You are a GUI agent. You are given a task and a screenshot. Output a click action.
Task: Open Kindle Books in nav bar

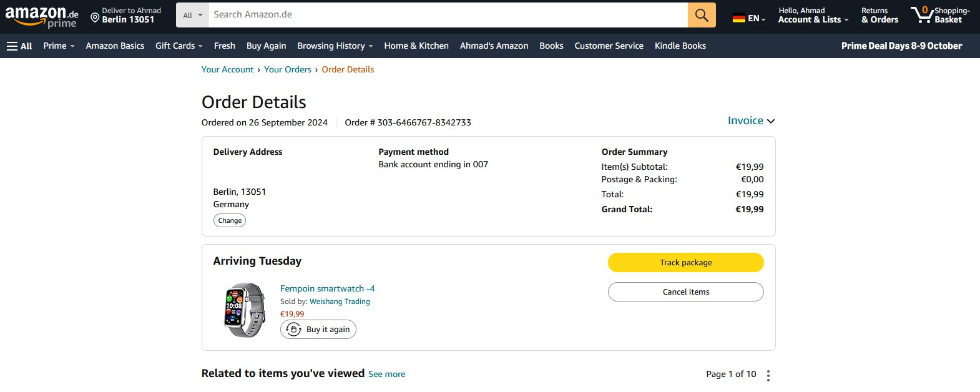coord(680,46)
